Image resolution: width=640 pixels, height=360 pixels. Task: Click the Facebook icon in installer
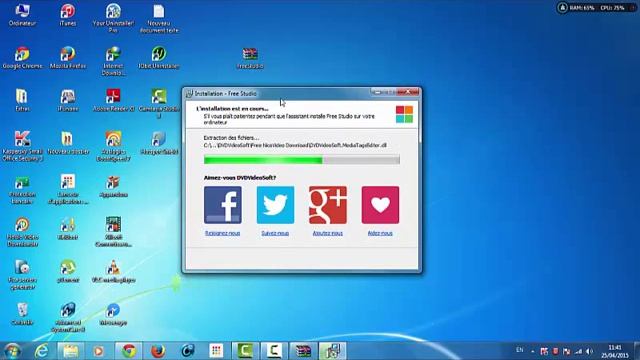click(x=222, y=205)
